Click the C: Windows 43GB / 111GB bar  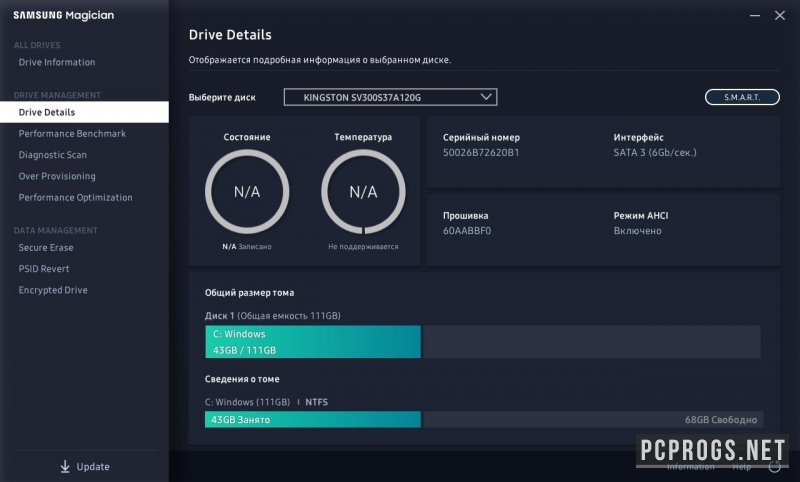312,342
